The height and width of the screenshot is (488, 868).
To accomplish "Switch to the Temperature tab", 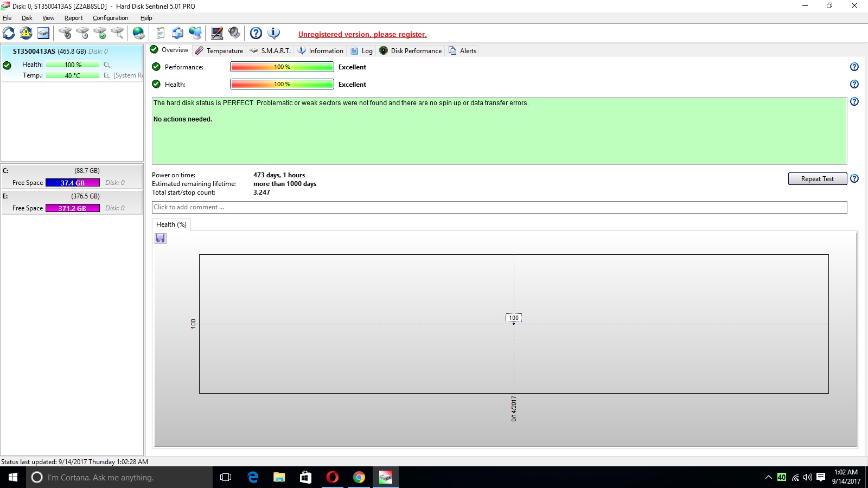I will (x=219, y=50).
